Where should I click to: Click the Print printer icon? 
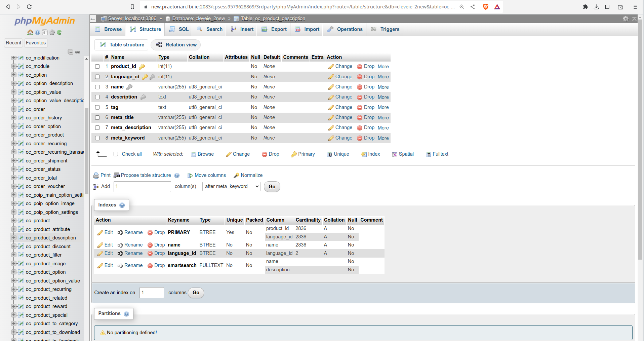(96, 176)
